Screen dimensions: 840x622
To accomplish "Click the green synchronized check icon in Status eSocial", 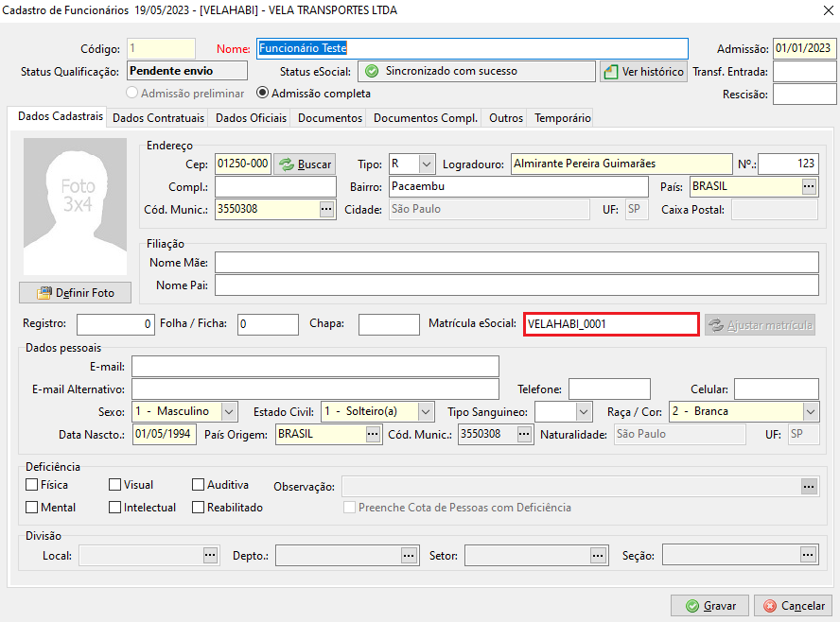I will point(372,71).
